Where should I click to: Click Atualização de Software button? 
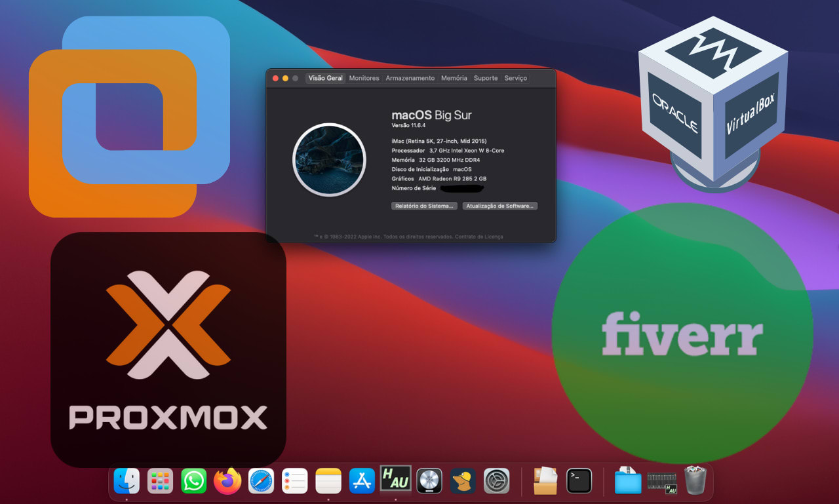coord(500,205)
